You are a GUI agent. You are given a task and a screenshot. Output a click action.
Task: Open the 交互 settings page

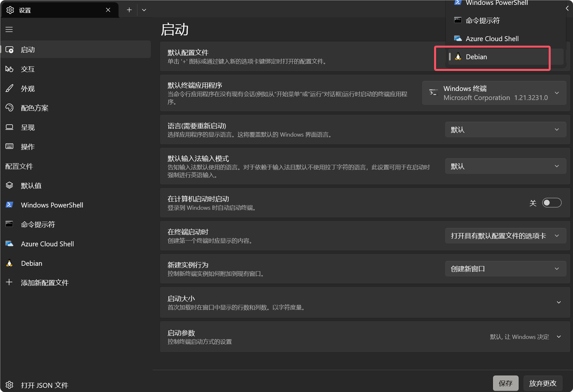[x=28, y=69]
